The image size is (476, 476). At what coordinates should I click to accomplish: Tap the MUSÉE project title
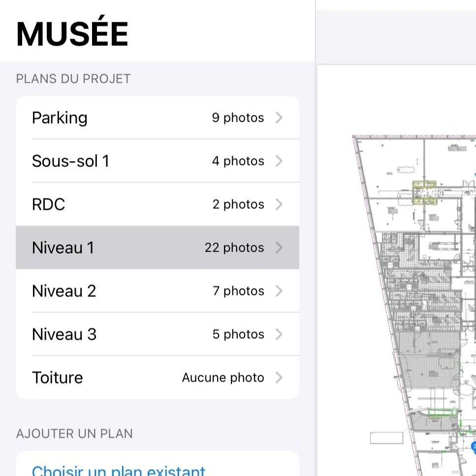72,32
